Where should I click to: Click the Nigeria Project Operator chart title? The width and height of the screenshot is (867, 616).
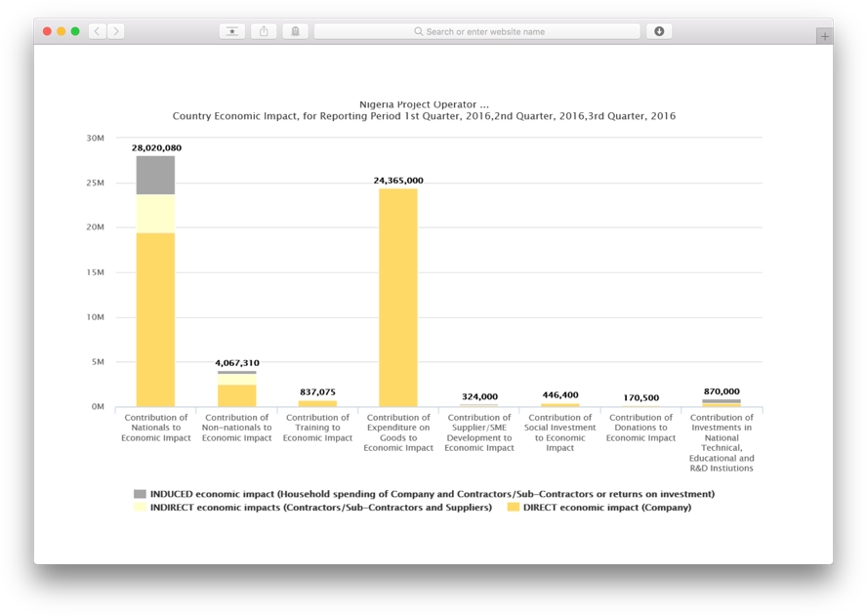coord(424,103)
